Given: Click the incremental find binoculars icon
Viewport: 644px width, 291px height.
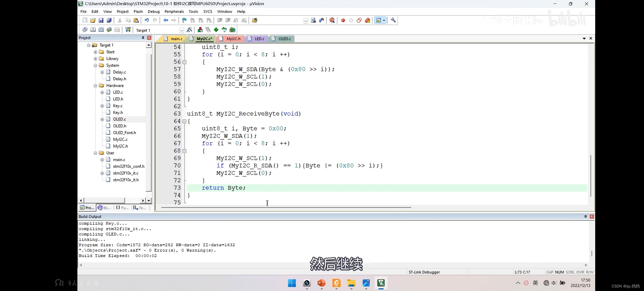Looking at the screenshot, I should (x=321, y=20).
